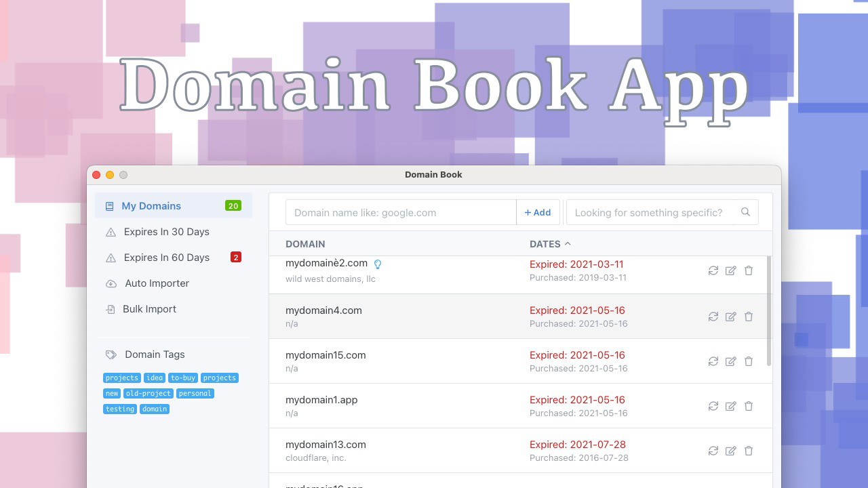
Task: Click the red 2 count badge
Action: (x=236, y=258)
